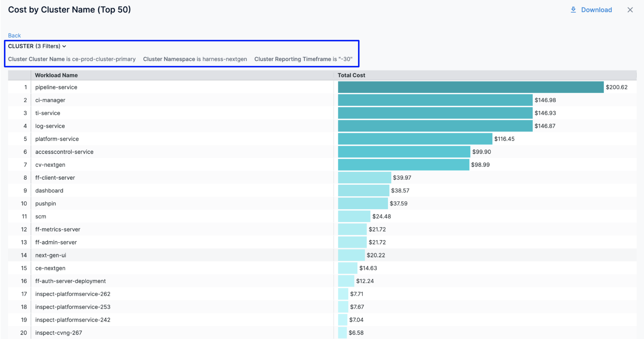Select the ci-manager workload row

tap(50, 100)
